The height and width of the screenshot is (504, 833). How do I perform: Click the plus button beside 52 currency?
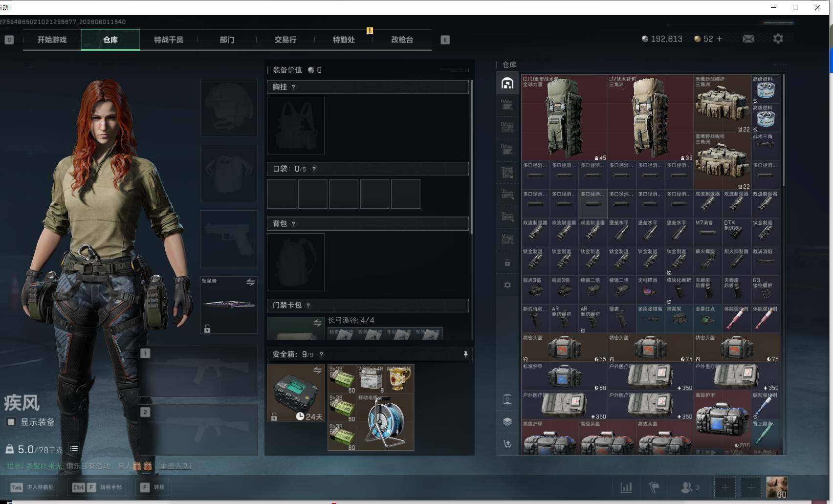coord(719,39)
